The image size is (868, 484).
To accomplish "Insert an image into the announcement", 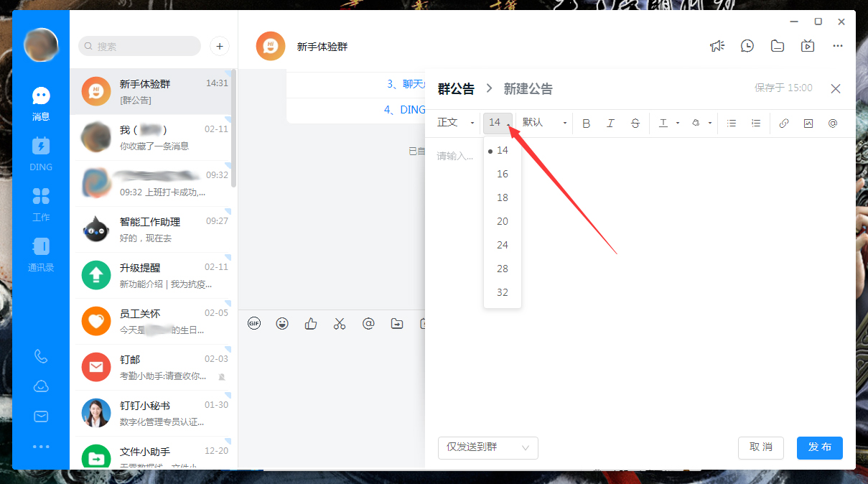I will click(808, 123).
